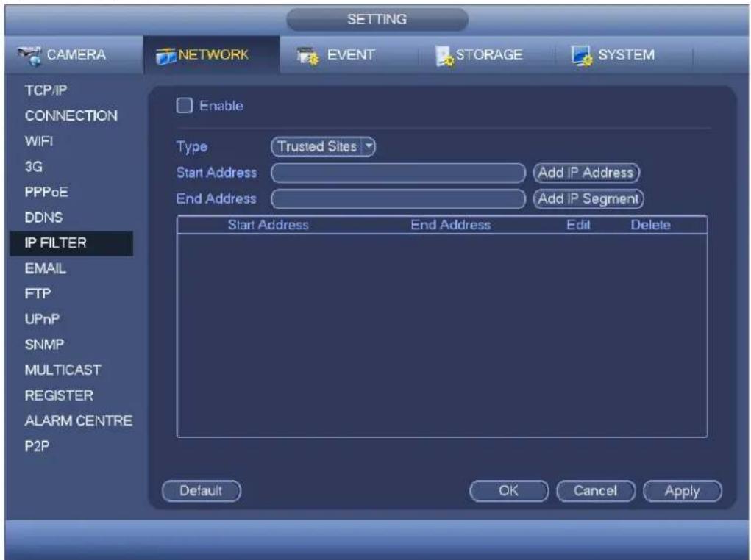
Task: Click the Apply button
Action: coord(682,491)
